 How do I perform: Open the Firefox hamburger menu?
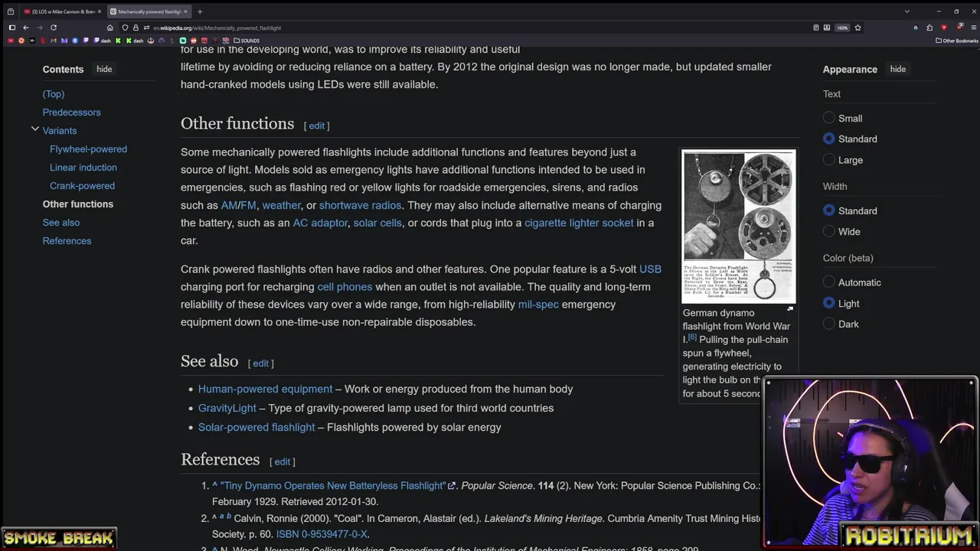(x=974, y=28)
